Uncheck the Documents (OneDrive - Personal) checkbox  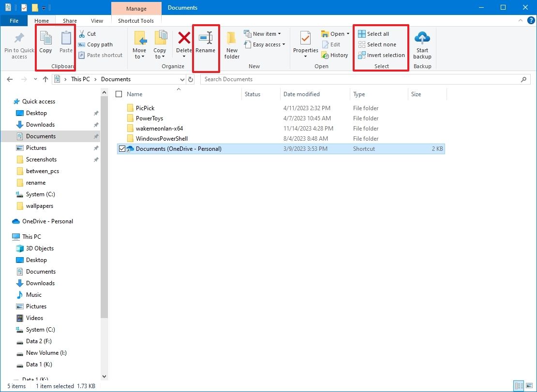pyautogui.click(x=122, y=148)
